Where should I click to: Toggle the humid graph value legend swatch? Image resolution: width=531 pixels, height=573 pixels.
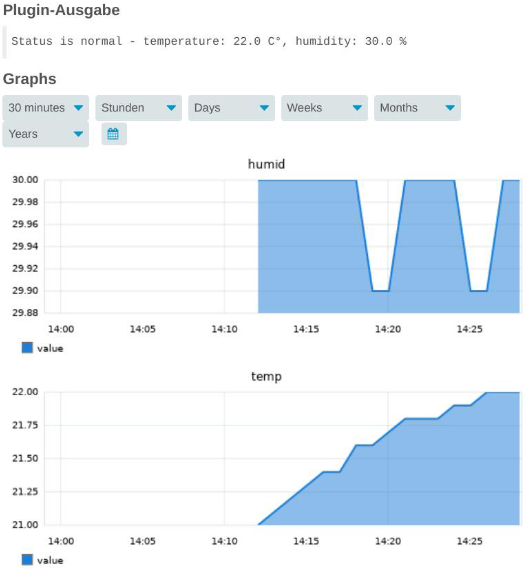(x=27, y=348)
